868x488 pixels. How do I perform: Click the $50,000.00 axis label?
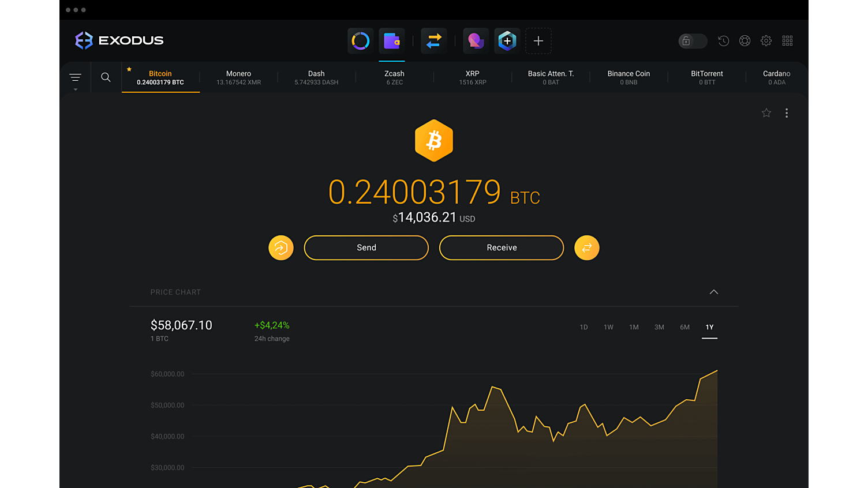[167, 405]
